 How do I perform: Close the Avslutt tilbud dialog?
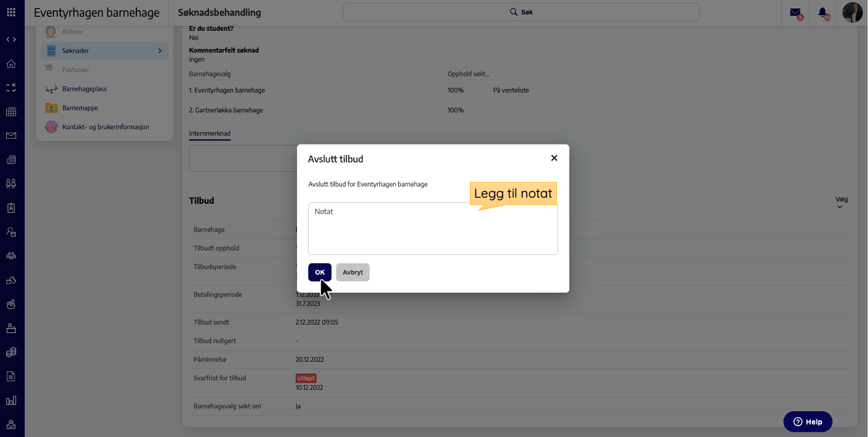coord(554,158)
